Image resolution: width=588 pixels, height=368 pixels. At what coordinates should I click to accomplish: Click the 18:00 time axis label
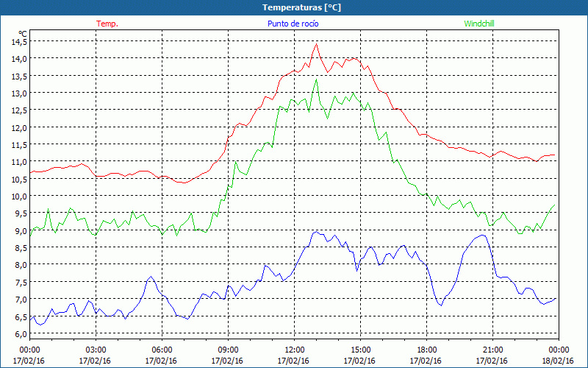(x=426, y=350)
